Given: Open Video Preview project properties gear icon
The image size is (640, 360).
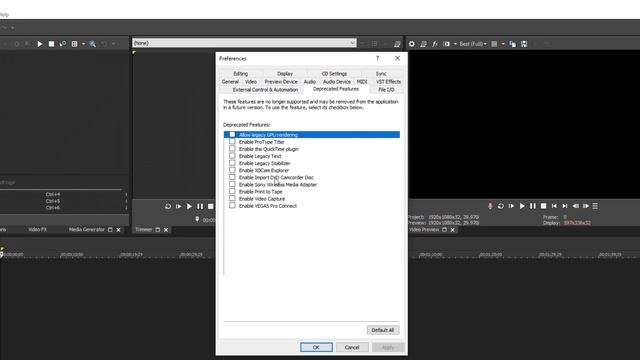Looking at the screenshot, I should 411,44.
